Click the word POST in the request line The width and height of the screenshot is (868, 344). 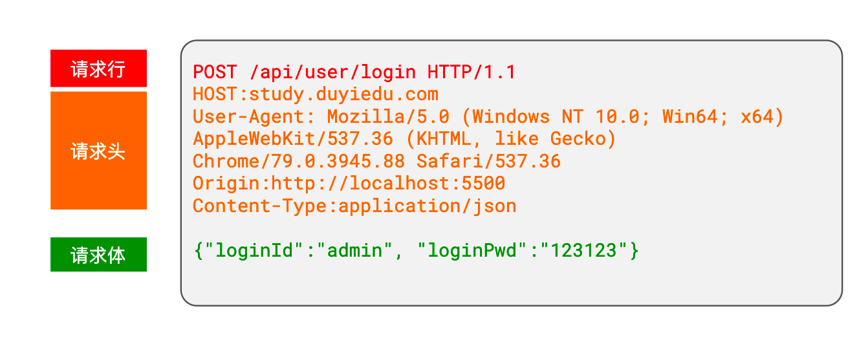(215, 72)
